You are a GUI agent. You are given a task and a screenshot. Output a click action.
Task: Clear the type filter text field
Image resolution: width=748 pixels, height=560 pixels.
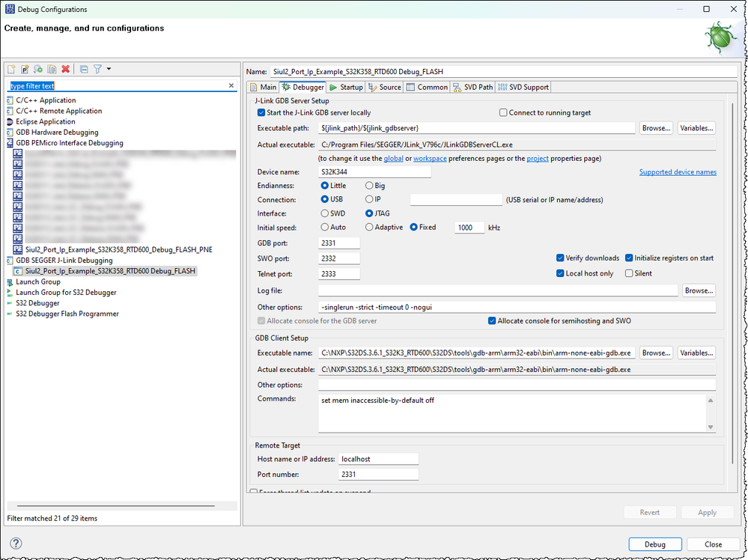231,85
